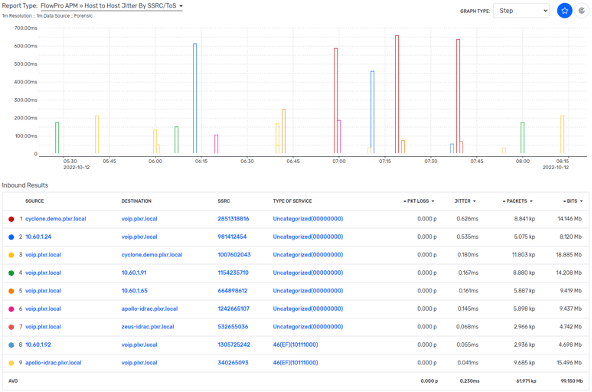Click the blue star favorite icon
592x392 pixels.
click(564, 11)
